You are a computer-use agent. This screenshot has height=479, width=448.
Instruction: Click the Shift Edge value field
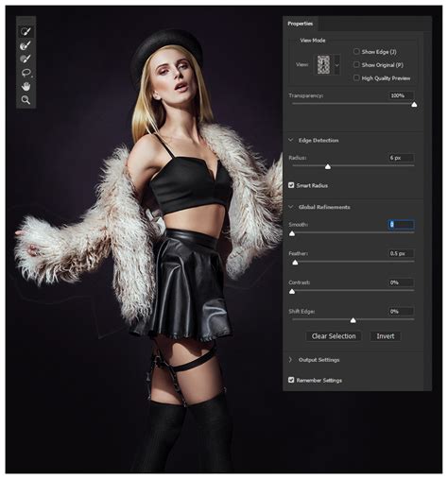(402, 311)
